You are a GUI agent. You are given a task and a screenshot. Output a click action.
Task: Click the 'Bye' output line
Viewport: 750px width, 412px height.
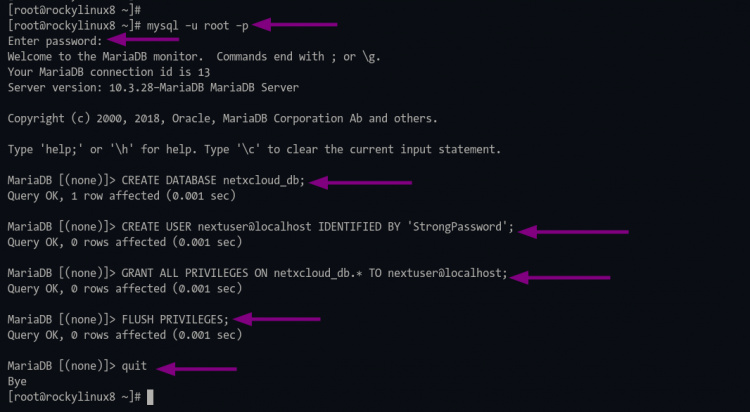pos(16,381)
